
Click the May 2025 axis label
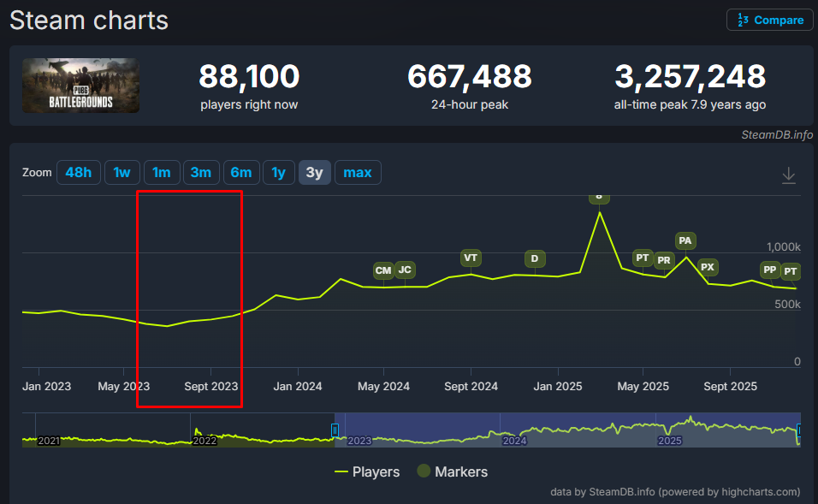pos(643,387)
